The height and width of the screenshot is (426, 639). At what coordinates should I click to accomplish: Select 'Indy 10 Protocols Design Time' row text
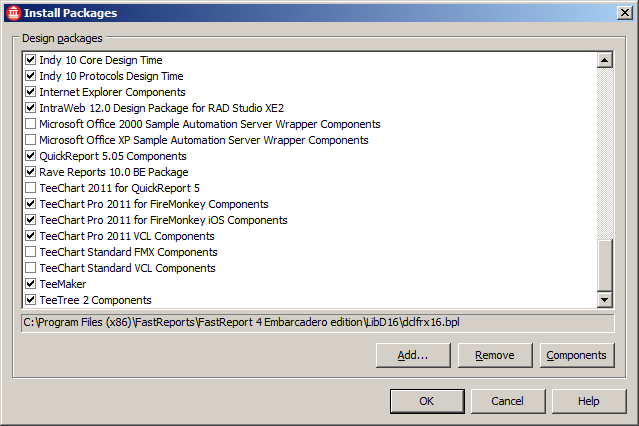click(111, 76)
